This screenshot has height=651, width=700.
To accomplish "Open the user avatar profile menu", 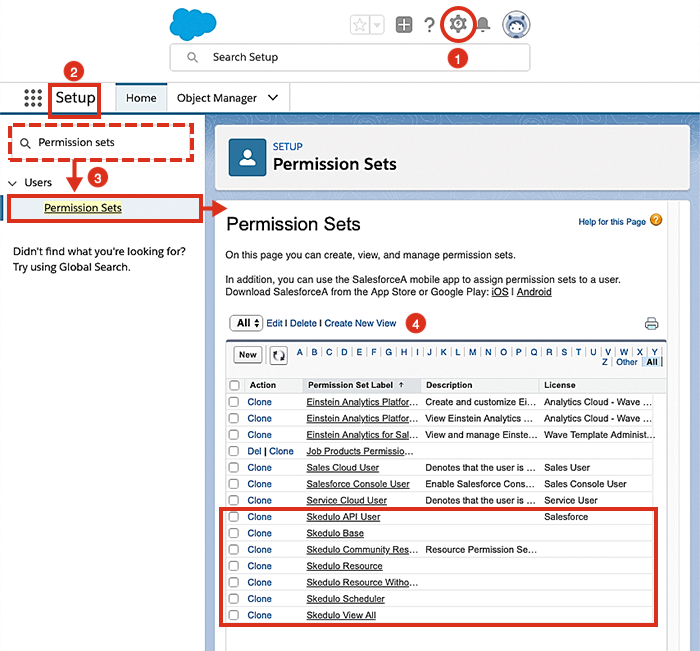I will click(x=516, y=25).
